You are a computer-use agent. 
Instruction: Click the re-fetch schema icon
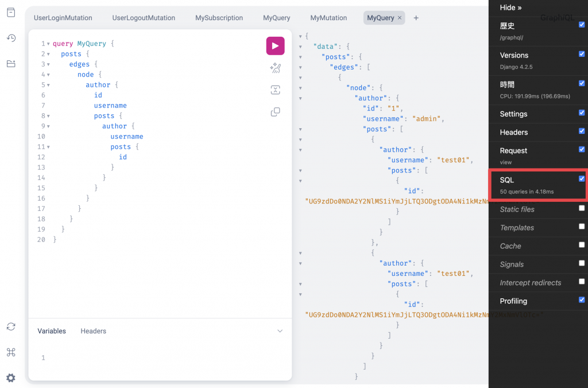coord(11,326)
